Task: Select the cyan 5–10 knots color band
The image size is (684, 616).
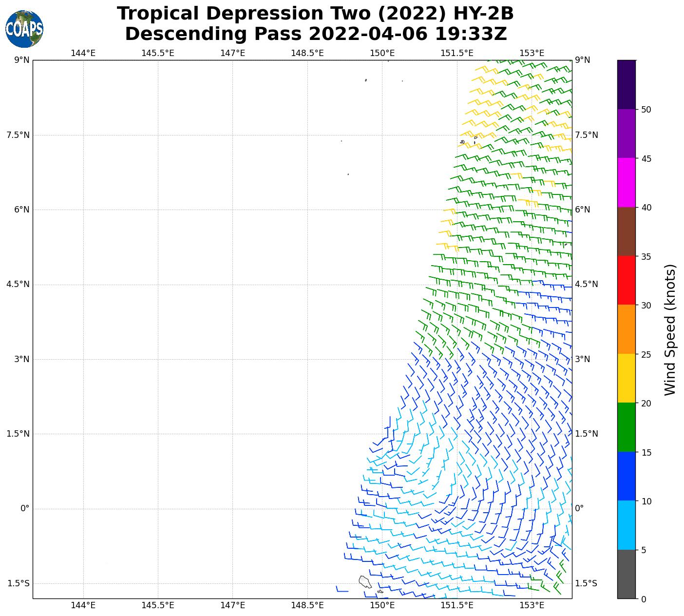Action: pyautogui.click(x=626, y=525)
